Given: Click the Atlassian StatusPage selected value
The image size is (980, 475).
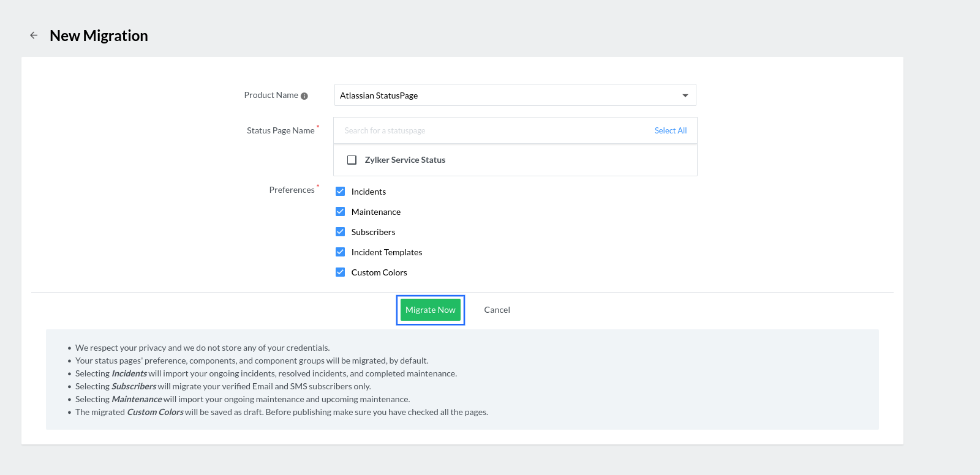Looking at the screenshot, I should tap(379, 95).
